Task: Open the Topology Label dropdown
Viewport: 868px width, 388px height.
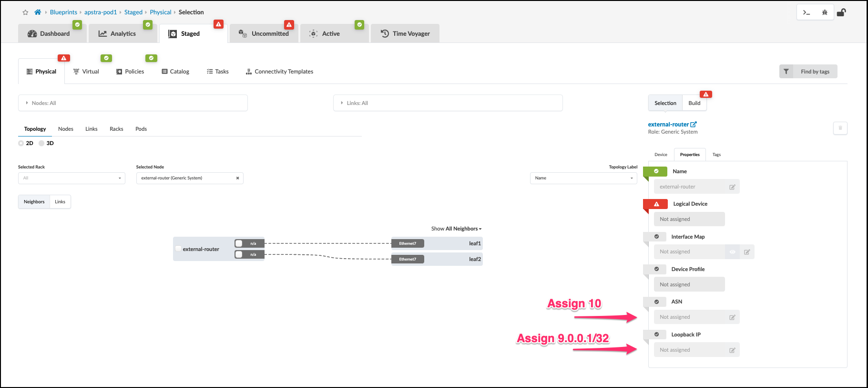Action: [583, 178]
